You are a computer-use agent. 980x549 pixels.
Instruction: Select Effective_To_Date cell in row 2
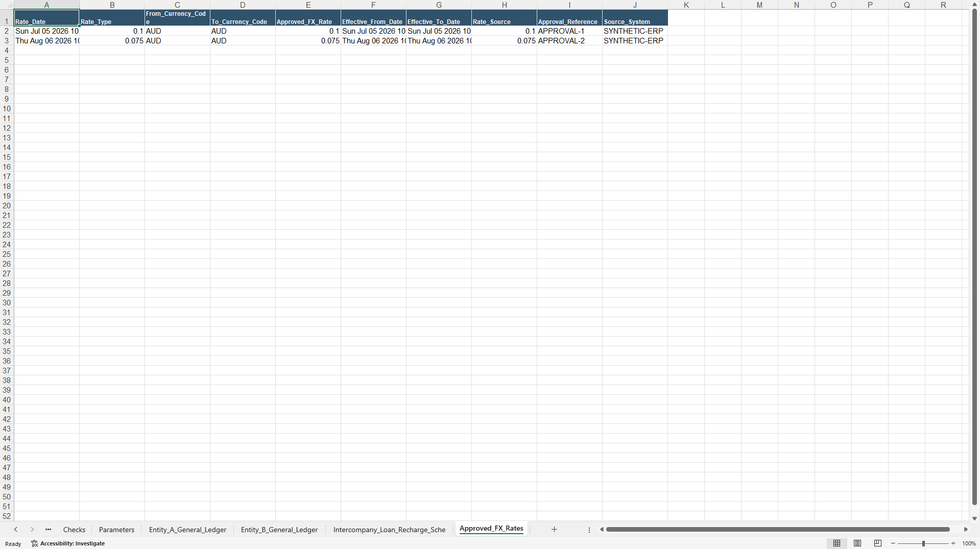pyautogui.click(x=439, y=31)
